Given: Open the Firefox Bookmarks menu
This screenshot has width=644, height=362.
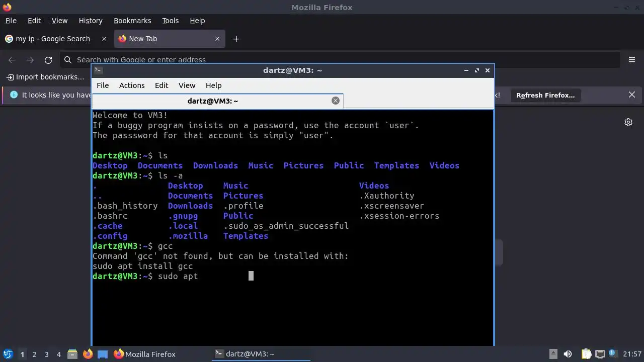Looking at the screenshot, I should (x=132, y=21).
